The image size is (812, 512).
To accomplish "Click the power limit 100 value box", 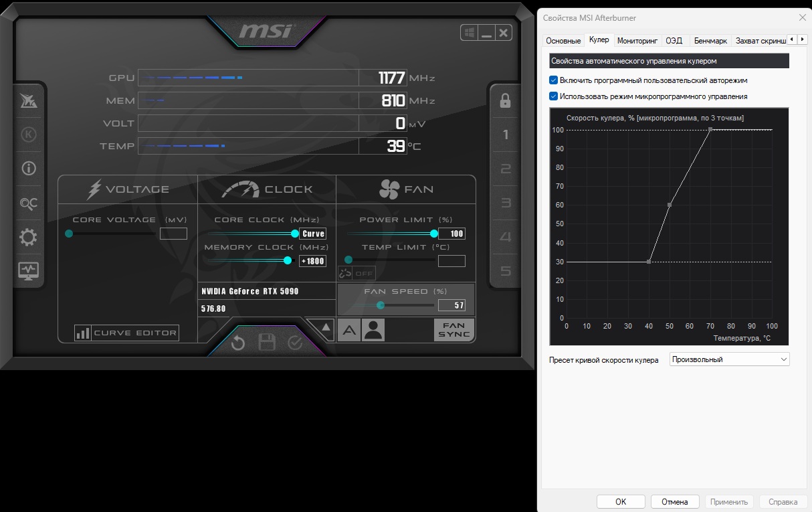I will [451, 234].
